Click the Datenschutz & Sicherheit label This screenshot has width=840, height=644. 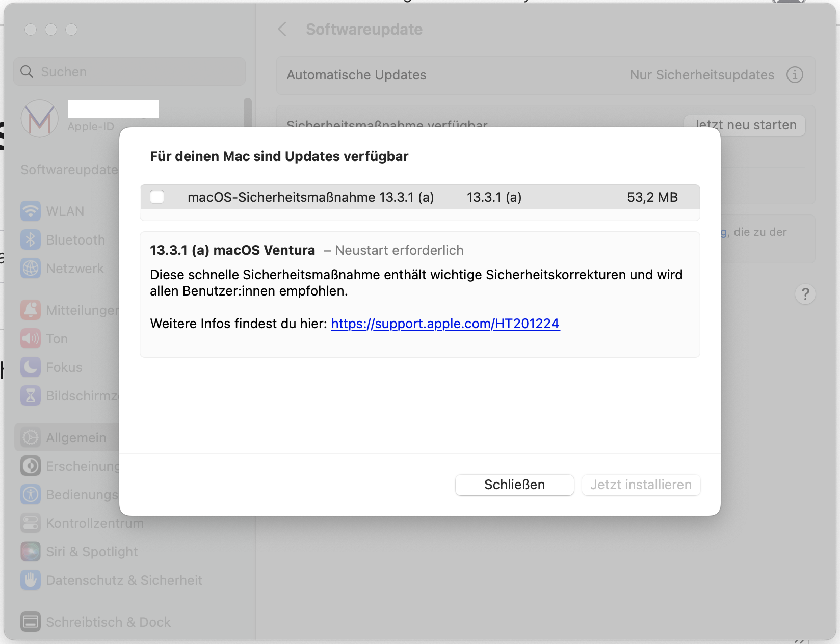tap(124, 580)
